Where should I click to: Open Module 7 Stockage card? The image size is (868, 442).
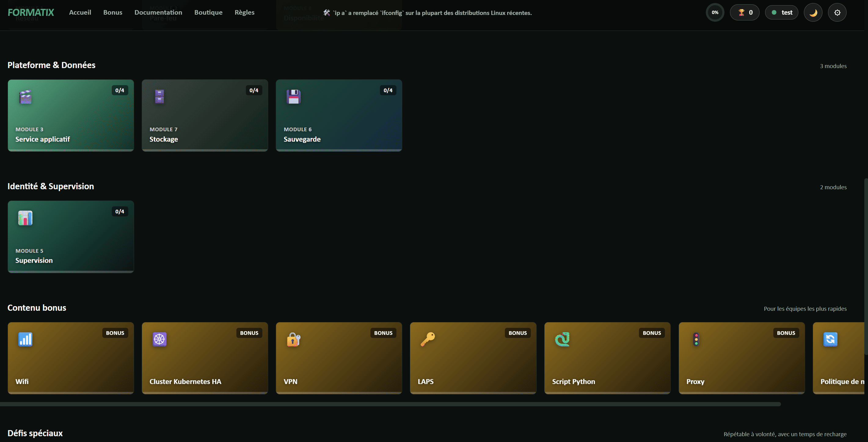205,116
